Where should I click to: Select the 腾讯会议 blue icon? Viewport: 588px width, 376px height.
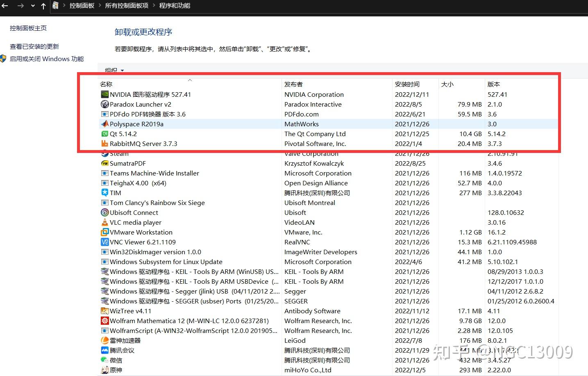coord(104,350)
